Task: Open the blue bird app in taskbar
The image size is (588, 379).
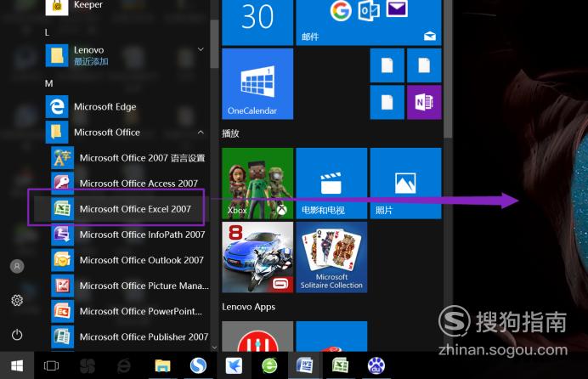Action: pyautogui.click(x=234, y=365)
